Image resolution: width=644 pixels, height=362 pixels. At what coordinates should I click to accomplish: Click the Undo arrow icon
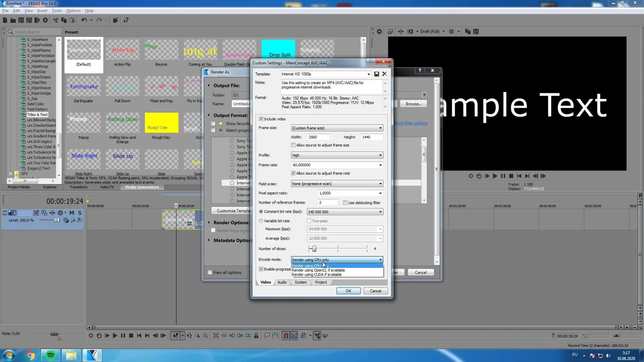coord(84,20)
